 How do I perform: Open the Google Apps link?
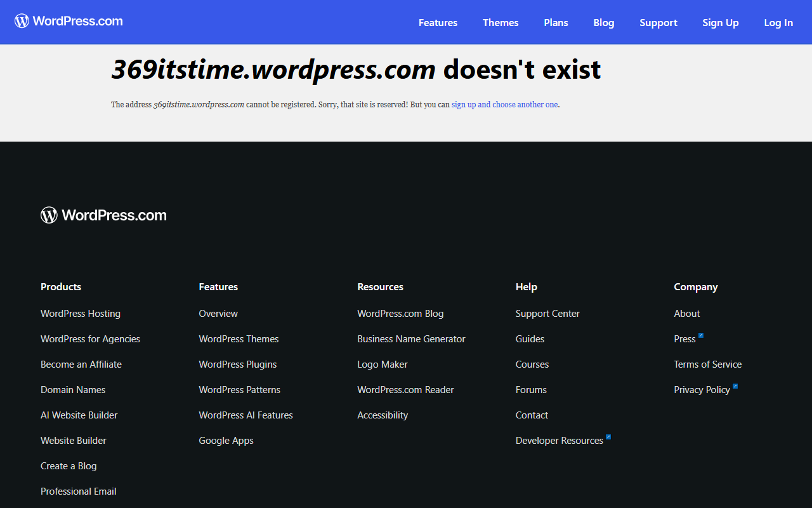[x=226, y=441]
